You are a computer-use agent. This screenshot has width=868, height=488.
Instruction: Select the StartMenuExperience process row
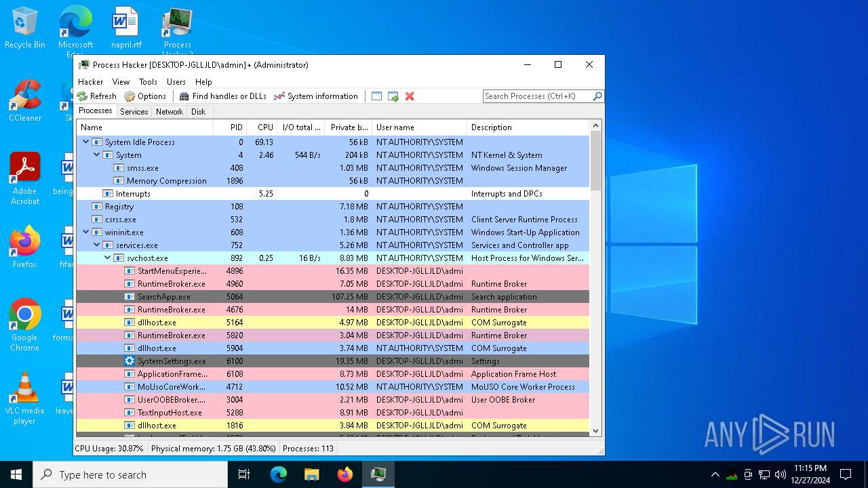coord(332,270)
